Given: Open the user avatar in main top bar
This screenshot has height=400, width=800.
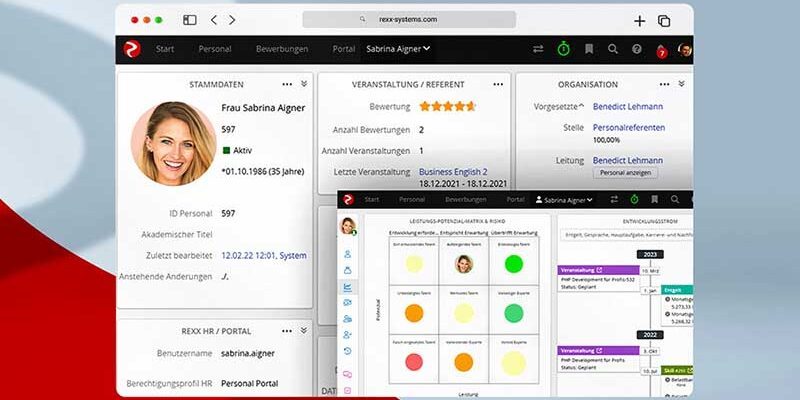Looking at the screenshot, I should tap(685, 49).
